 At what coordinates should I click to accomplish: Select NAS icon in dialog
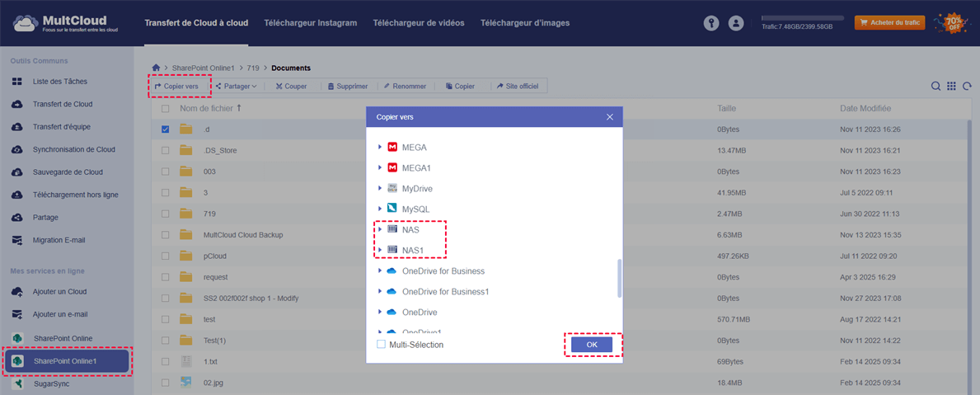tap(392, 229)
